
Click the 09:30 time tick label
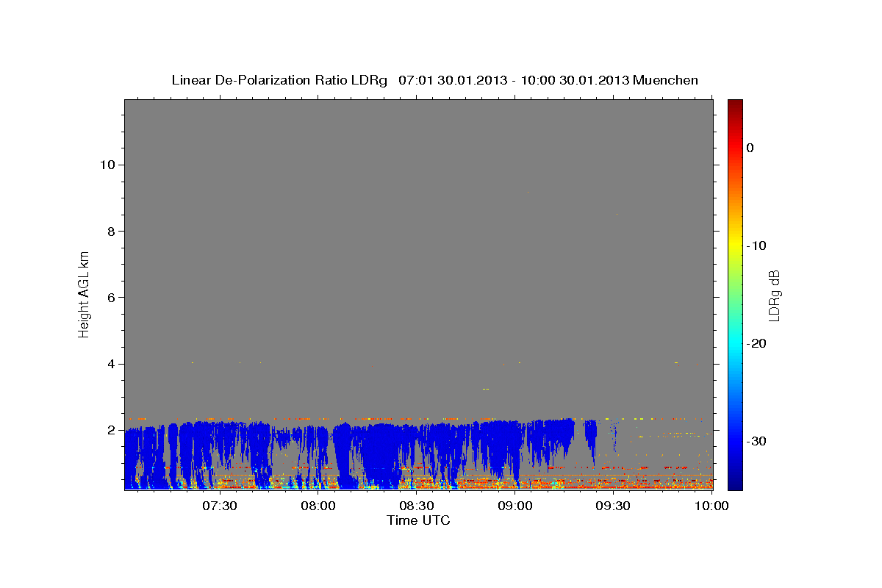point(614,506)
